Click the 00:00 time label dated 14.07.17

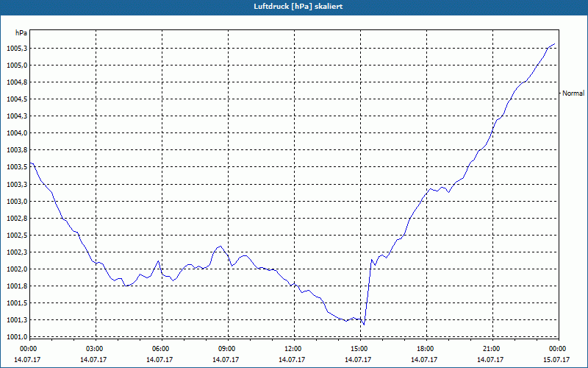click(x=28, y=349)
